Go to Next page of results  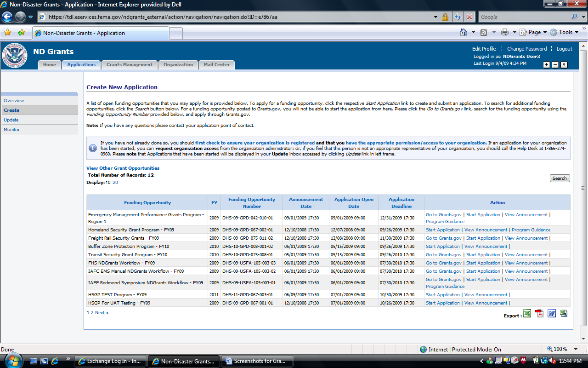point(102,313)
